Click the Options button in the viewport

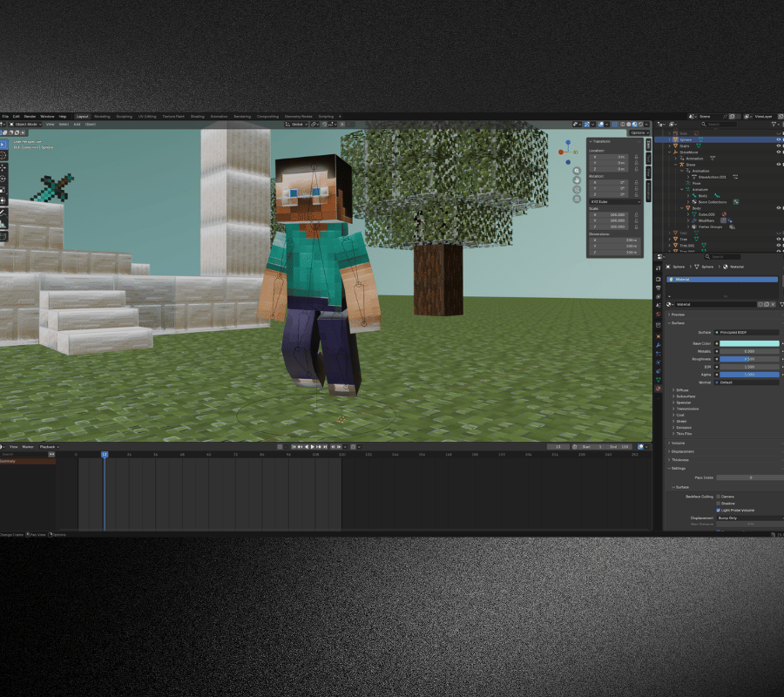638,132
